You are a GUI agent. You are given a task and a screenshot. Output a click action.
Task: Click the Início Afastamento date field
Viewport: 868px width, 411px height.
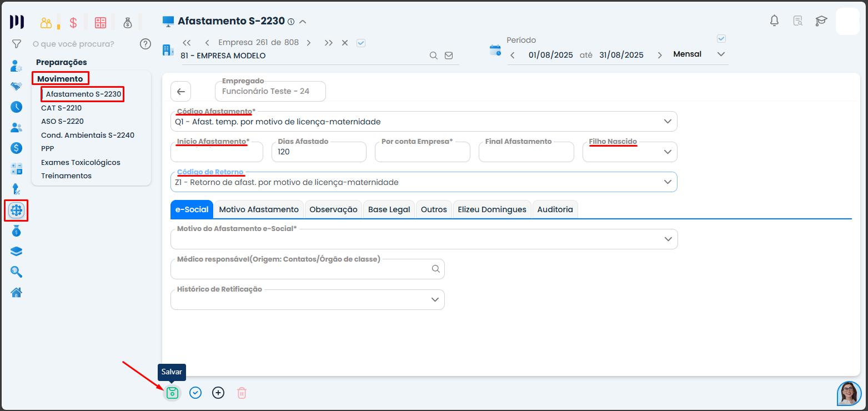coord(217,152)
